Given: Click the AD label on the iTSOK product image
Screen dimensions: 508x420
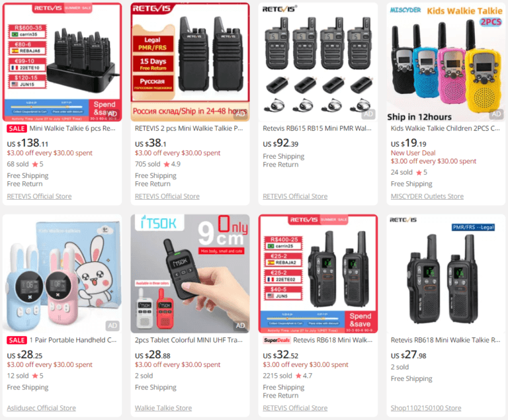Looking at the screenshot, I should pyautogui.click(x=240, y=325).
